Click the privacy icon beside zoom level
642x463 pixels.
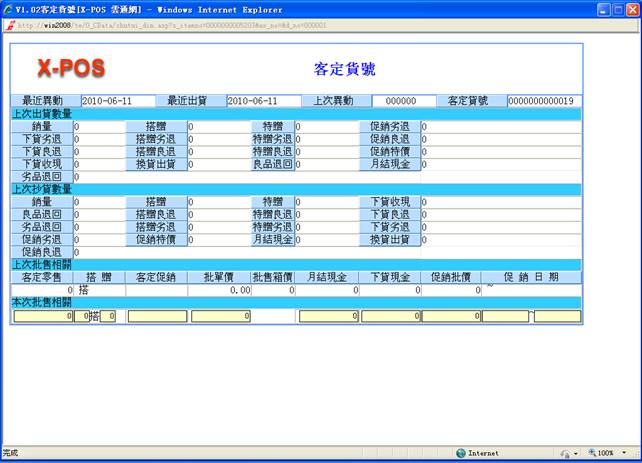tap(565, 453)
